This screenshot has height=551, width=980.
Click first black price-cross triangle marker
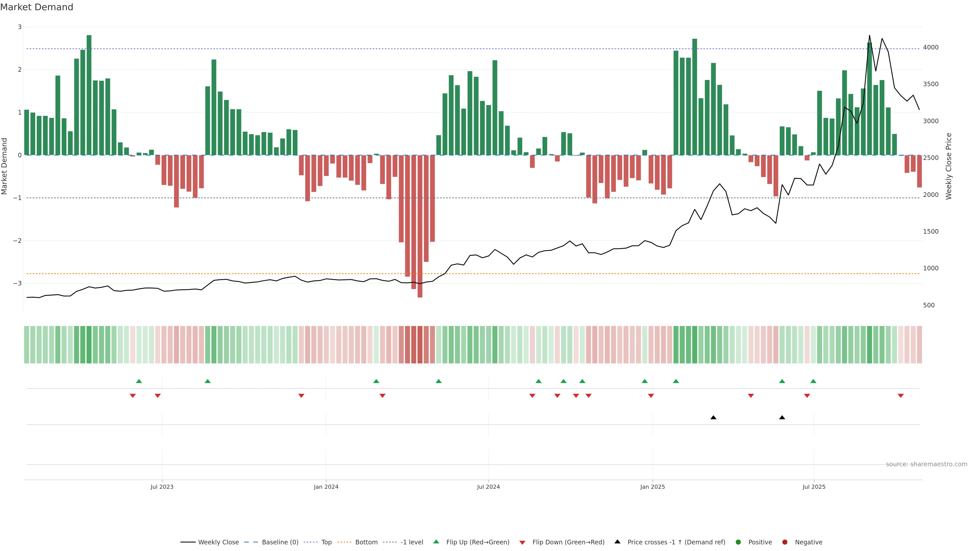point(713,418)
